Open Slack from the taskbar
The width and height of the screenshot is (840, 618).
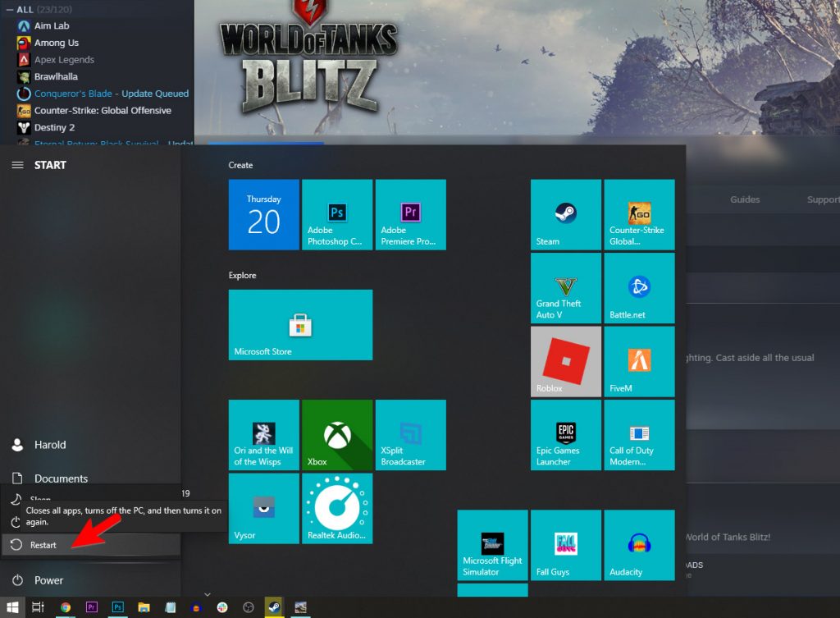pyautogui.click(x=222, y=607)
